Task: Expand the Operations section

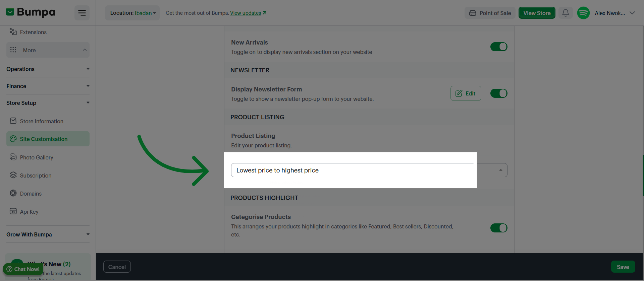Action: (x=48, y=69)
